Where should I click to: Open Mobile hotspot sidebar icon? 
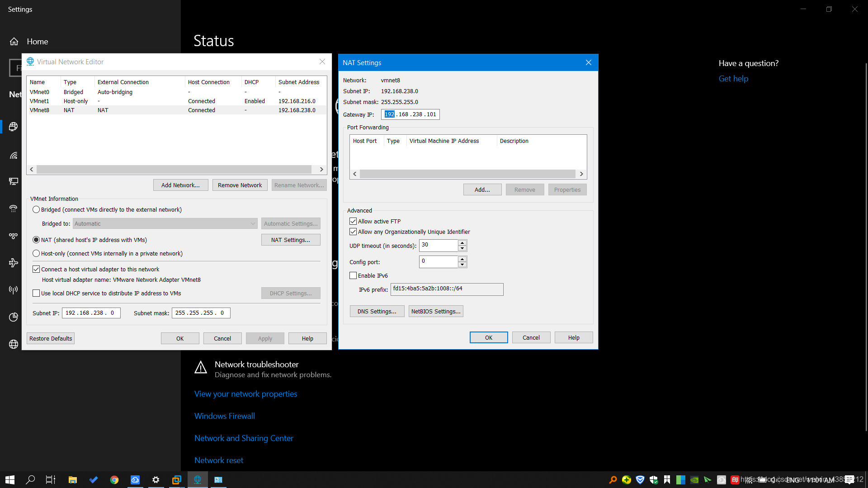coord(14,290)
